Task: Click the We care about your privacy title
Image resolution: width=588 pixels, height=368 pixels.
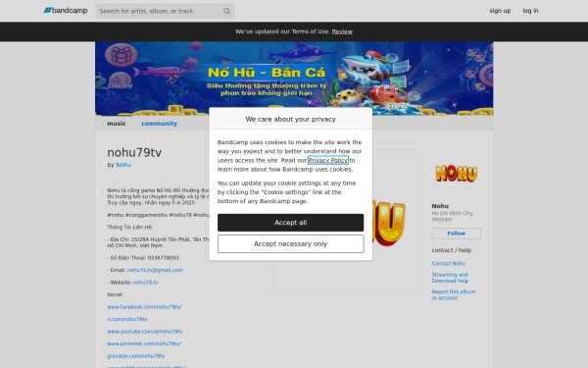Action: click(x=290, y=119)
